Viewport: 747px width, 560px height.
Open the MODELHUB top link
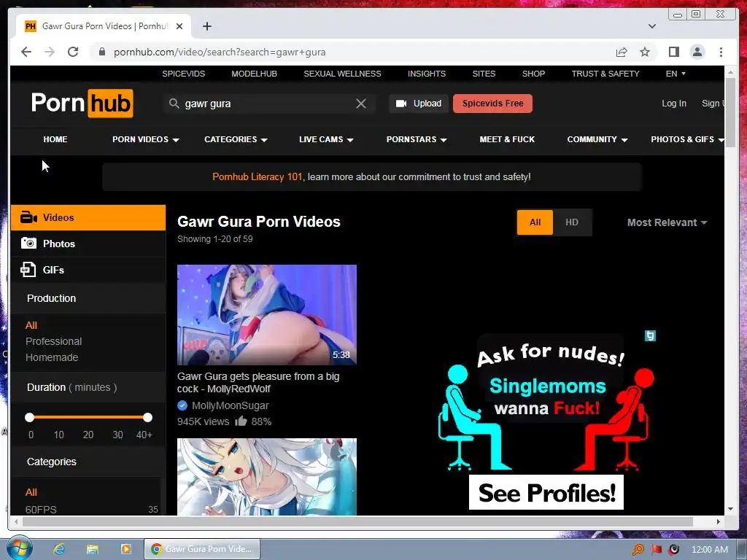coord(254,74)
